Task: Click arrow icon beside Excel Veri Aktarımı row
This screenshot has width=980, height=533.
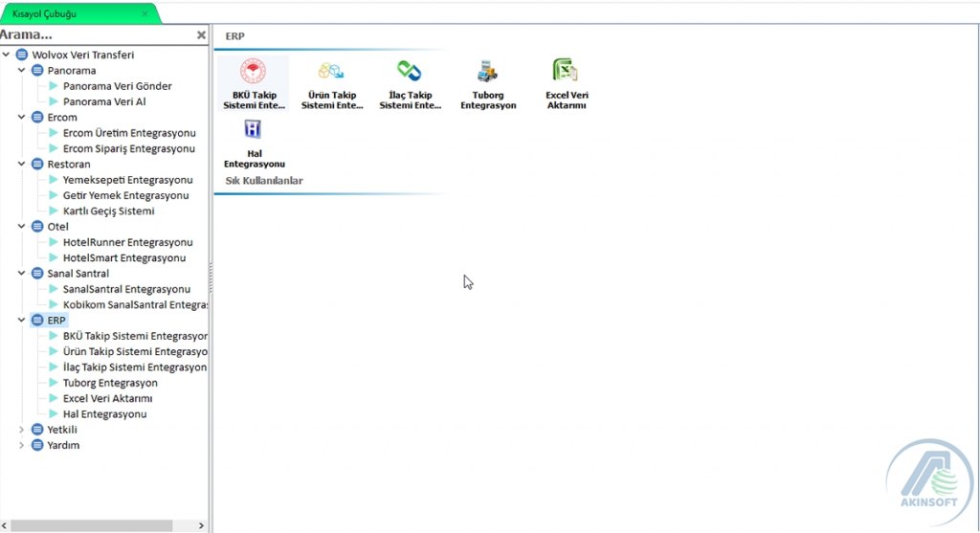Action: 54,399
